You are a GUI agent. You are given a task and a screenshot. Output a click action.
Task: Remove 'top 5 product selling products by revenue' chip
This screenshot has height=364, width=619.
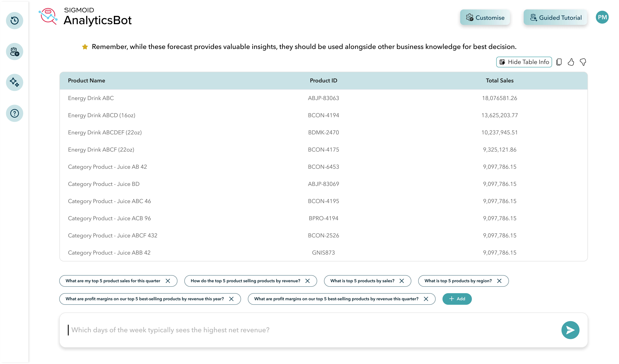[x=308, y=281]
